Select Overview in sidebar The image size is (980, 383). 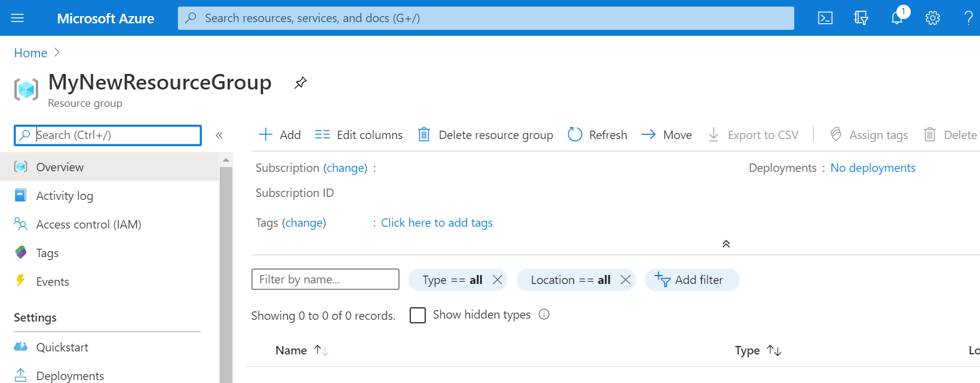click(109, 167)
